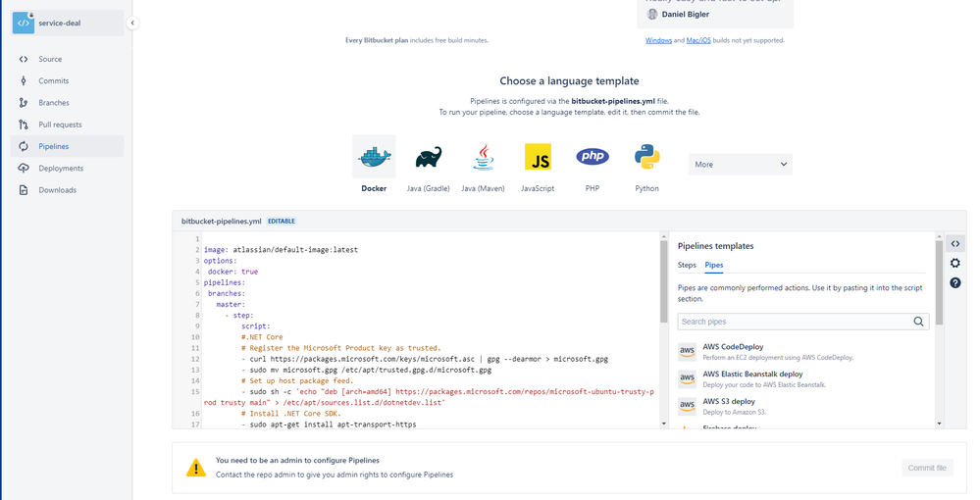Screen dimensions: 980x500
Task: Open the settings gear in editor rail
Action: 955,263
